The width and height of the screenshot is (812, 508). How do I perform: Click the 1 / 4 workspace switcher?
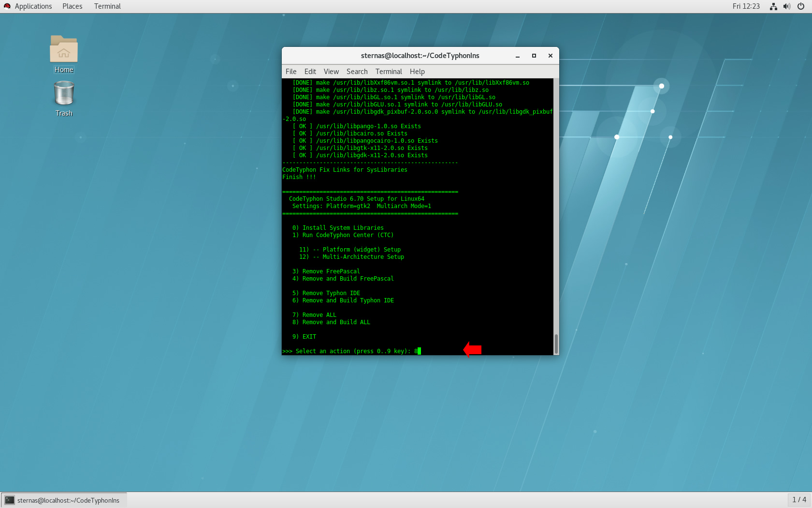(799, 500)
